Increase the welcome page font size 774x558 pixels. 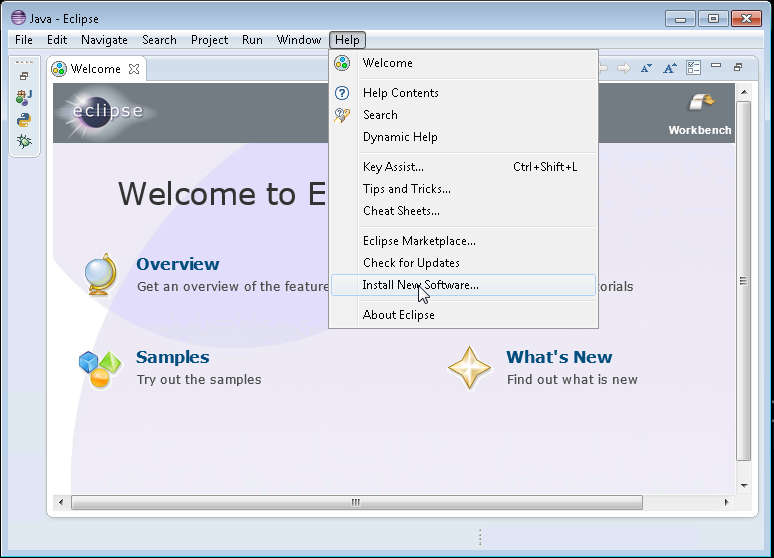tap(669, 68)
